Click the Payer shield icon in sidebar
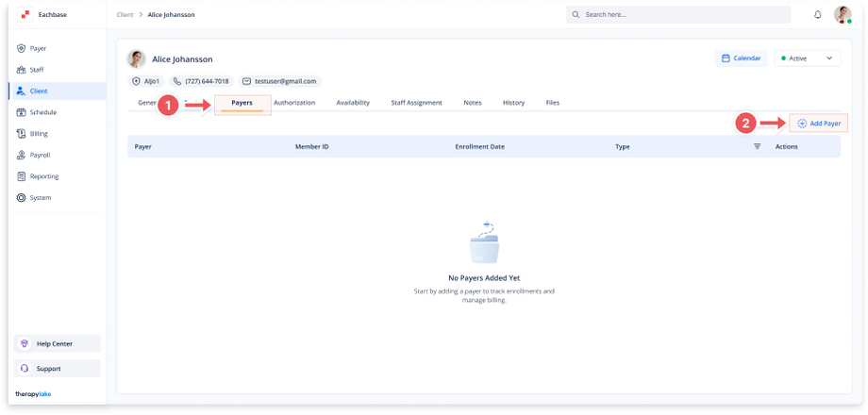The width and height of the screenshot is (868, 415). tap(22, 49)
